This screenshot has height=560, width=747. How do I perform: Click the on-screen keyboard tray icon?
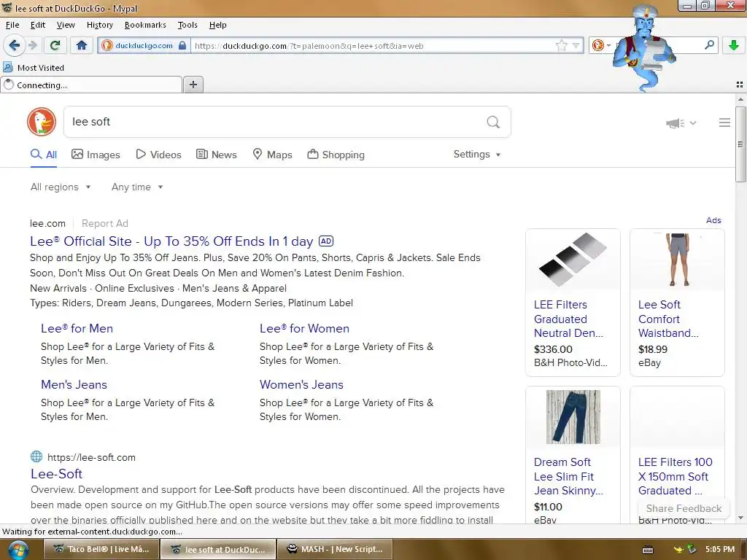[x=648, y=550]
